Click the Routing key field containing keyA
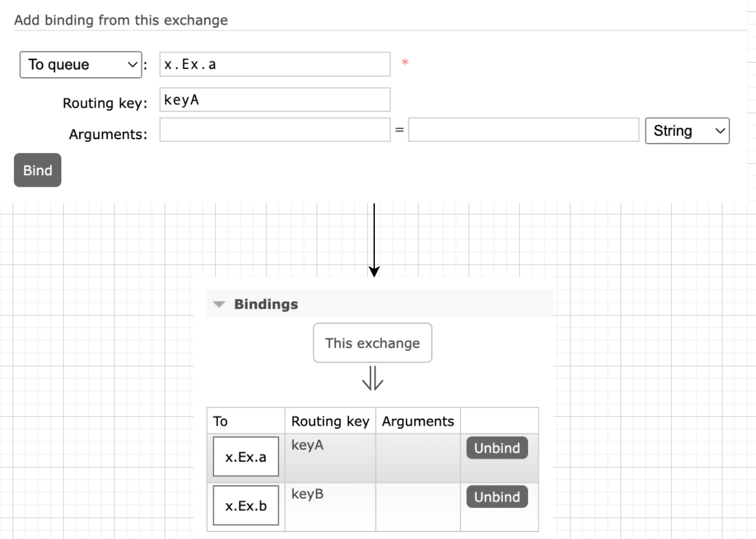The width and height of the screenshot is (756, 539). pos(275,100)
